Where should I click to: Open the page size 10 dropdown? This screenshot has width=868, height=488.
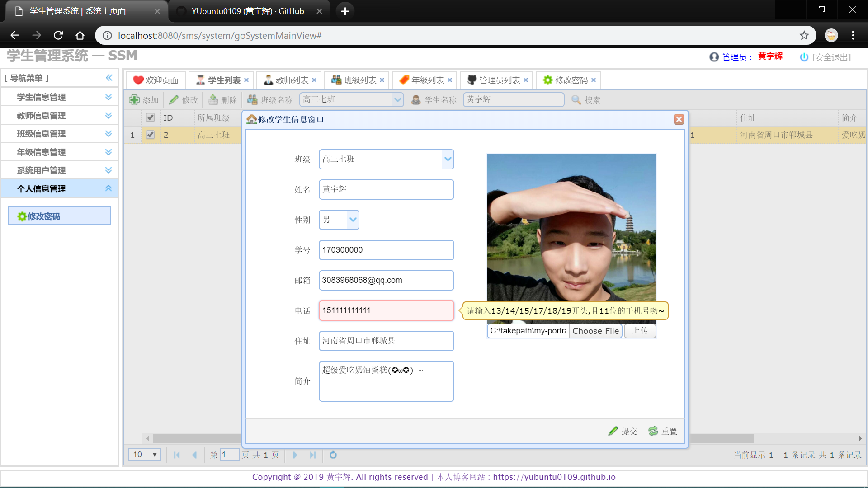point(145,455)
